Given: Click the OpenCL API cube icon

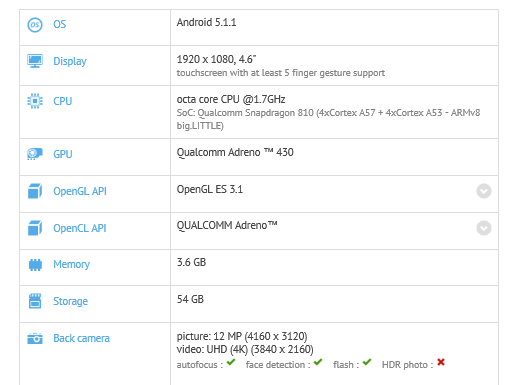Looking at the screenshot, I should tap(35, 228).
